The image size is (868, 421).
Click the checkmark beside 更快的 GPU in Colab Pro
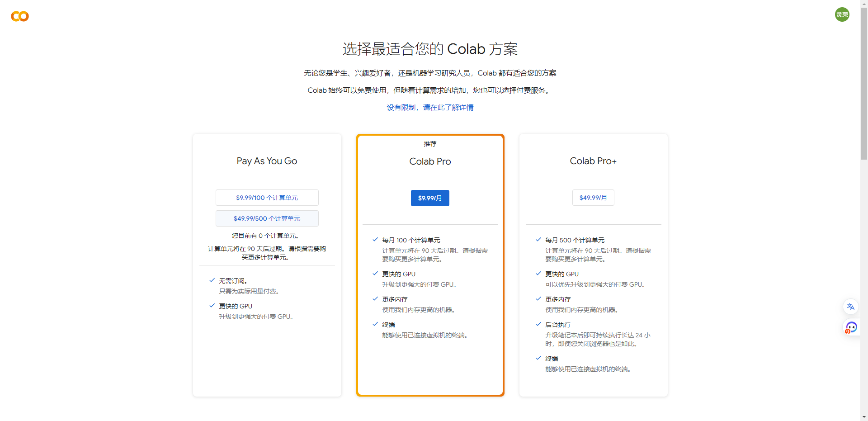point(375,273)
